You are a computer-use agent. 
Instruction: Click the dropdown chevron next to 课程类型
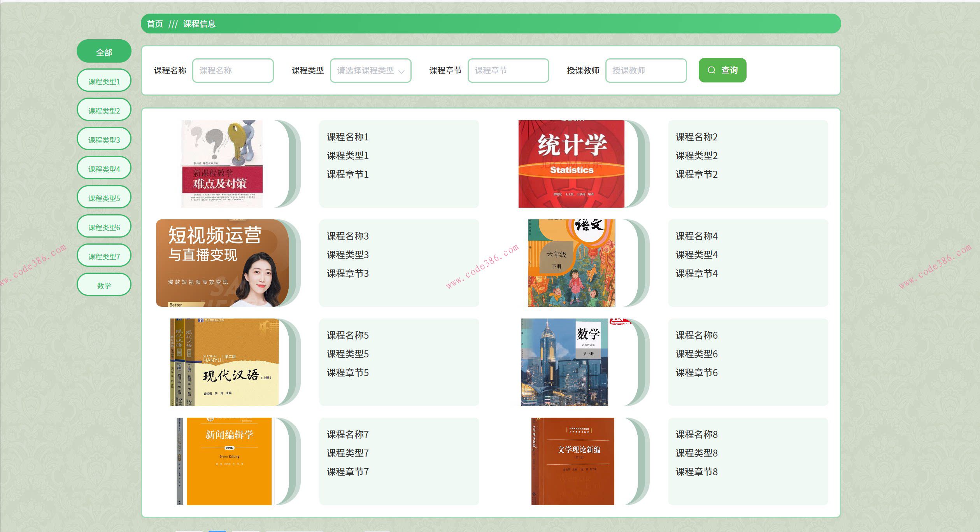click(403, 71)
